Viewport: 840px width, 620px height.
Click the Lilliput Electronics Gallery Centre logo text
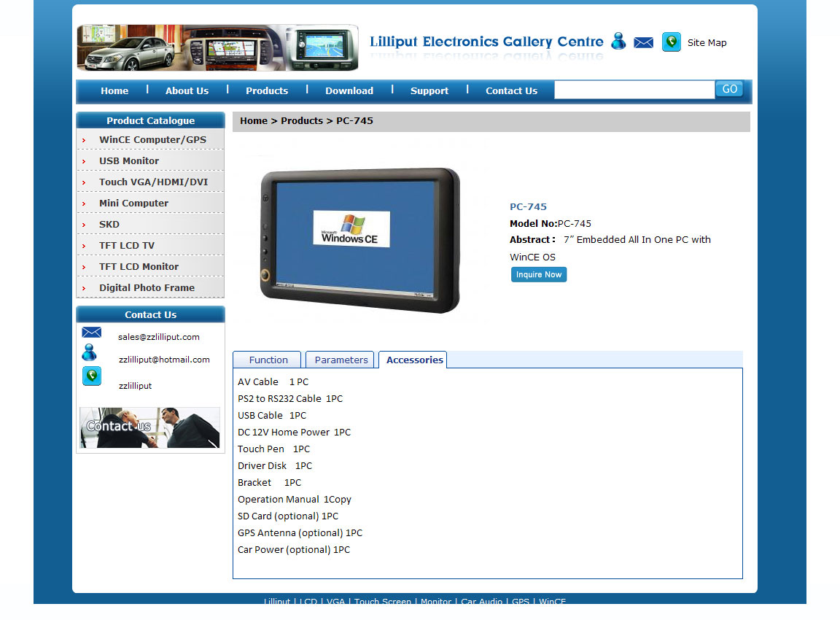click(486, 42)
